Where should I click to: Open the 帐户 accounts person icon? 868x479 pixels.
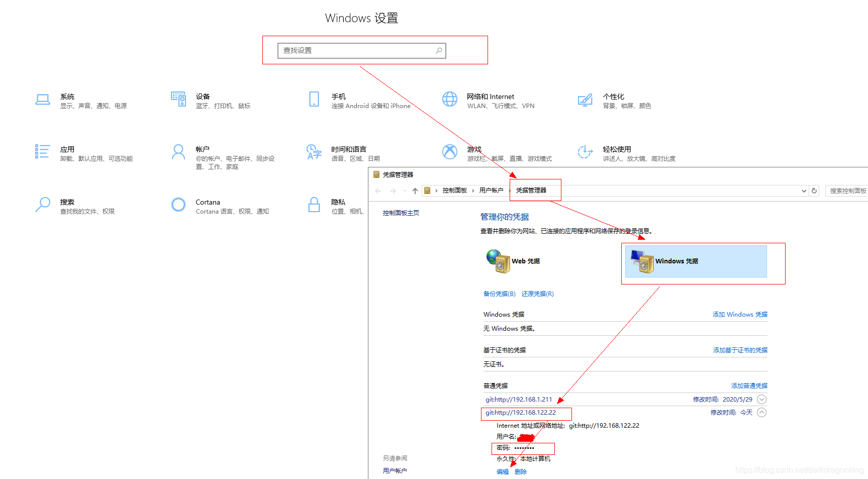[x=178, y=152]
